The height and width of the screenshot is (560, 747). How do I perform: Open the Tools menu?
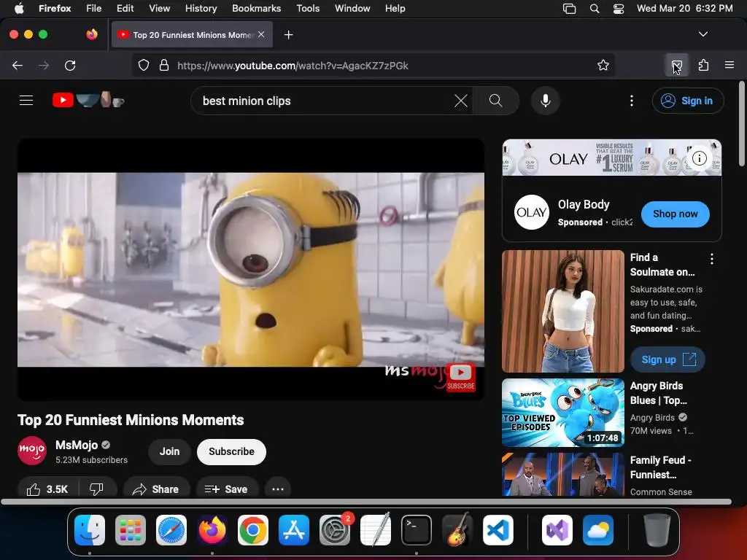point(308,9)
